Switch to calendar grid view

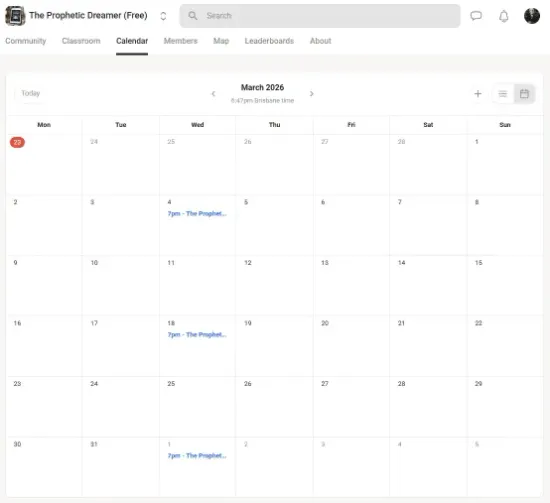524,94
